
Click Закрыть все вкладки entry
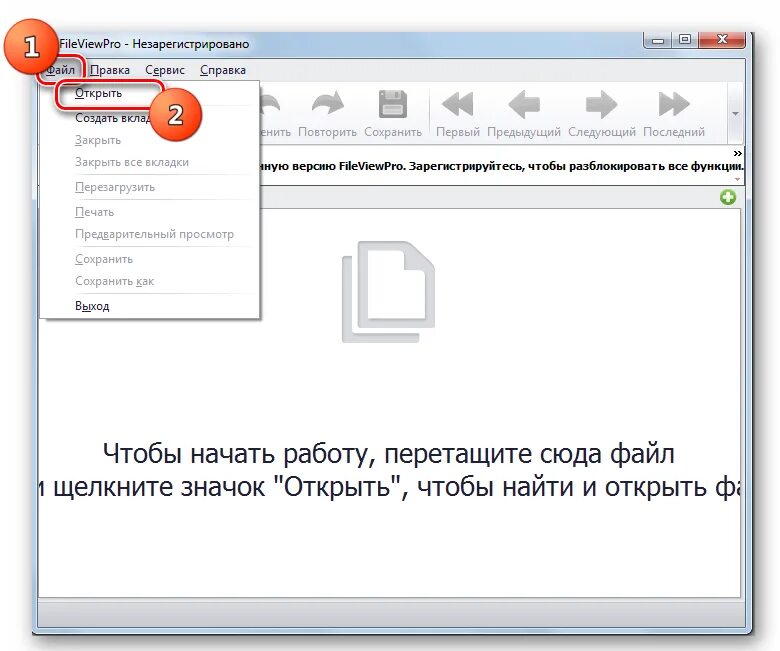[149, 162]
